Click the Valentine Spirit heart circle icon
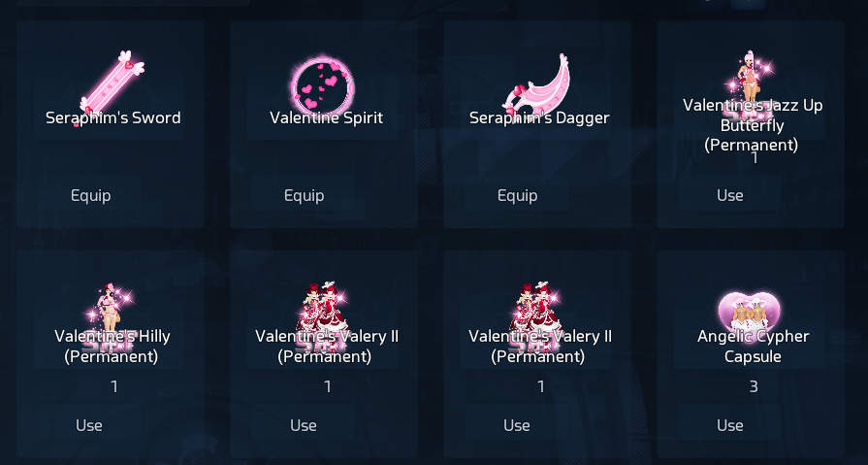Screen dimensions: 868x465 coord(322,85)
